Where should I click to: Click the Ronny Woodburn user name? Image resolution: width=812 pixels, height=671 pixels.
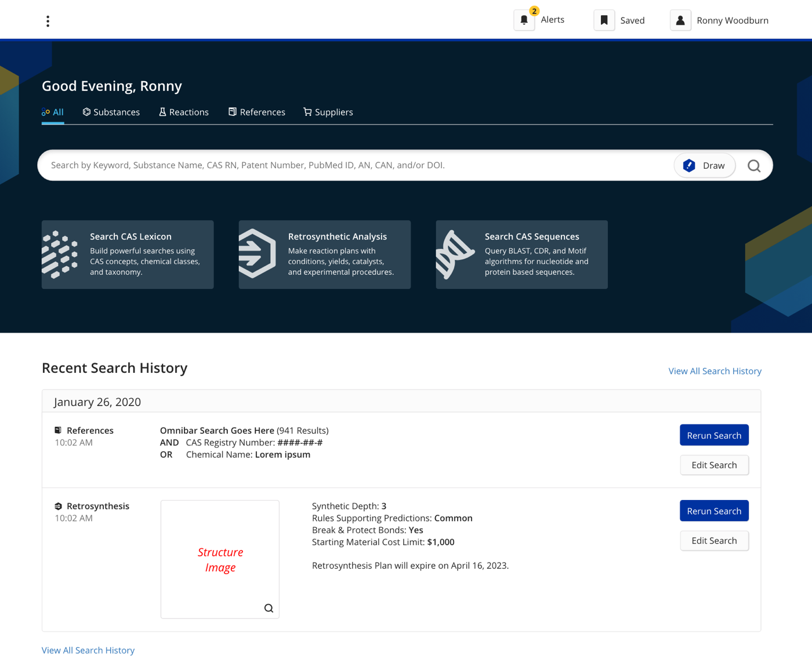click(733, 21)
